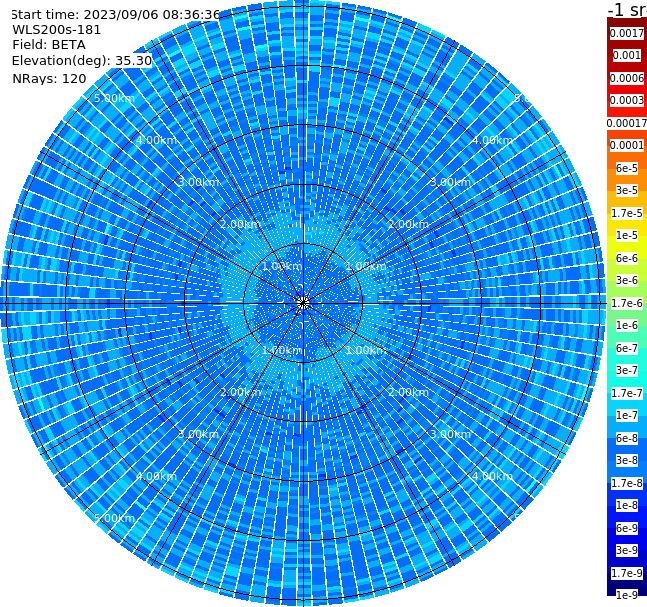The width and height of the screenshot is (647, 607).
Task: Click the 1e-8 colorbar label
Action: click(x=627, y=505)
